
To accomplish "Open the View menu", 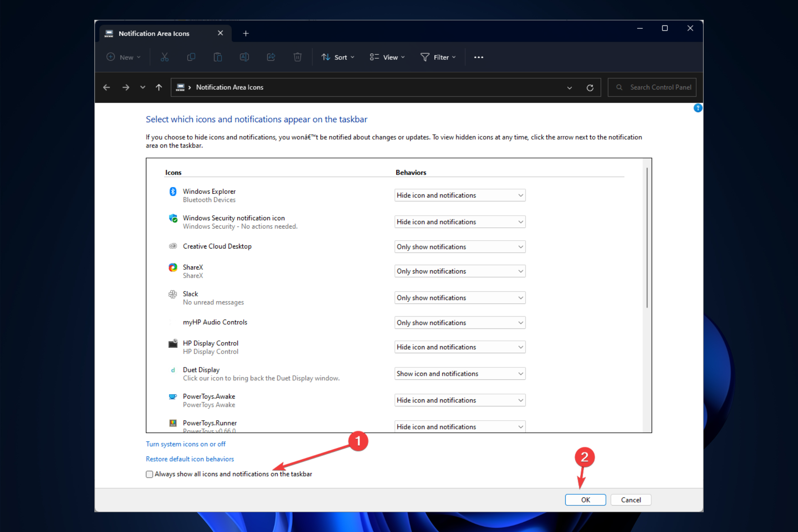I will pos(387,57).
